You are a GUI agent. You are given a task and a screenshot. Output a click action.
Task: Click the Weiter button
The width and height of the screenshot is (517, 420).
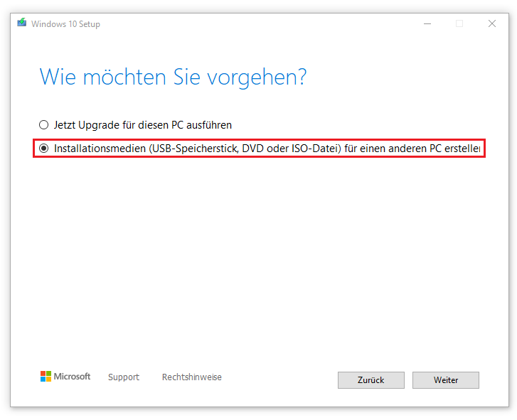(x=445, y=380)
